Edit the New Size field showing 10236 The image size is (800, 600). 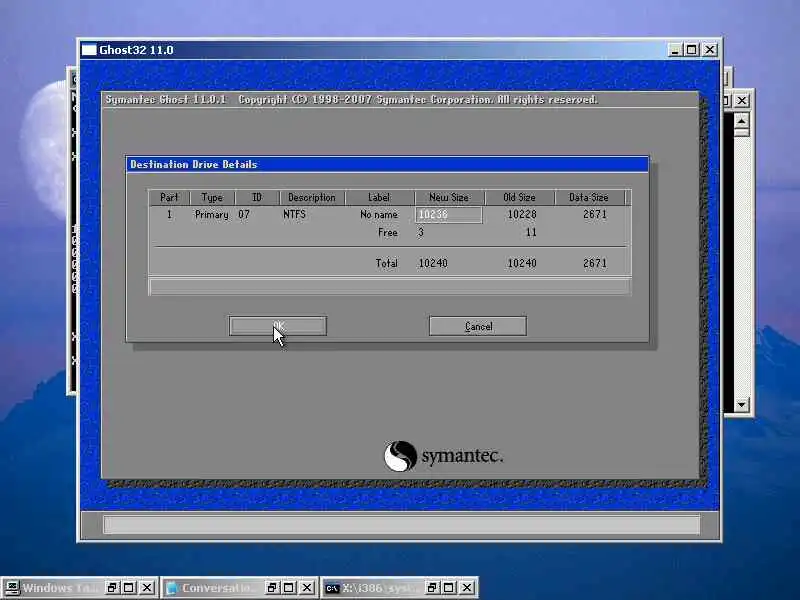coord(448,215)
